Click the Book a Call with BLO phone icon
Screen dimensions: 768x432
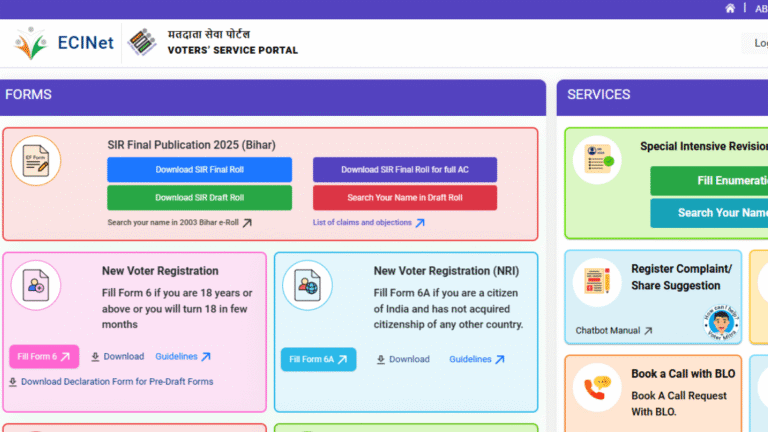[x=597, y=387]
